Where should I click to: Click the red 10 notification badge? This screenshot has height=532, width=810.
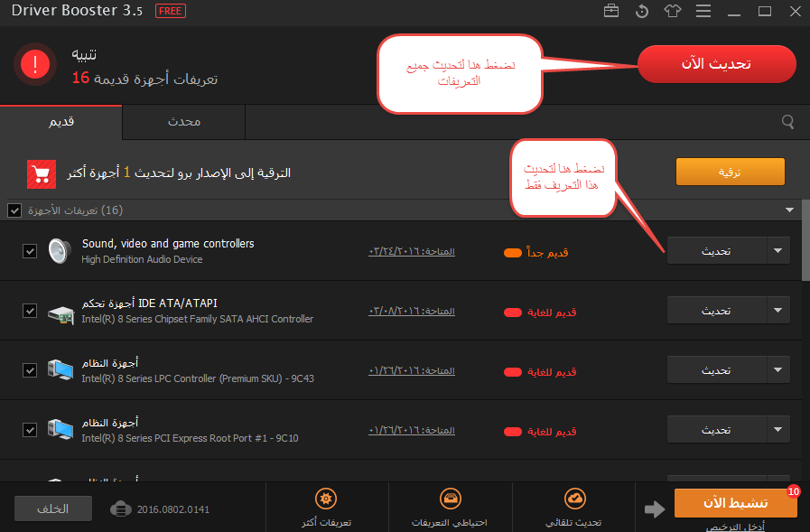coord(794,491)
